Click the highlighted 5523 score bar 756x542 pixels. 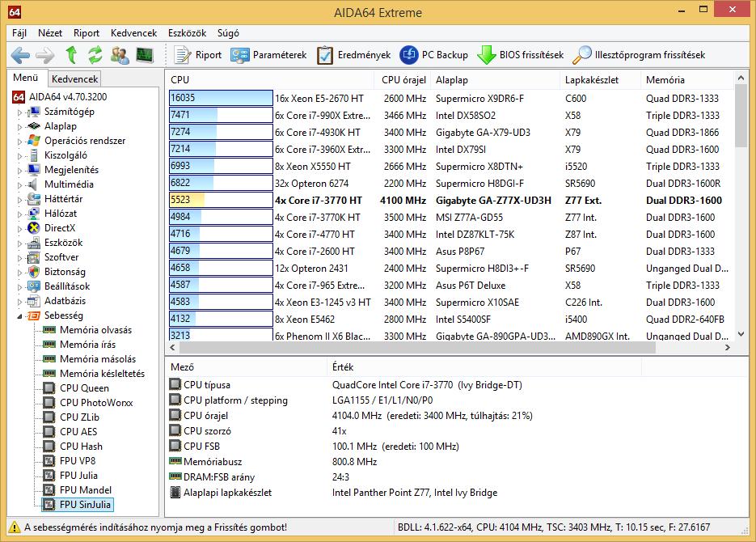[221, 200]
